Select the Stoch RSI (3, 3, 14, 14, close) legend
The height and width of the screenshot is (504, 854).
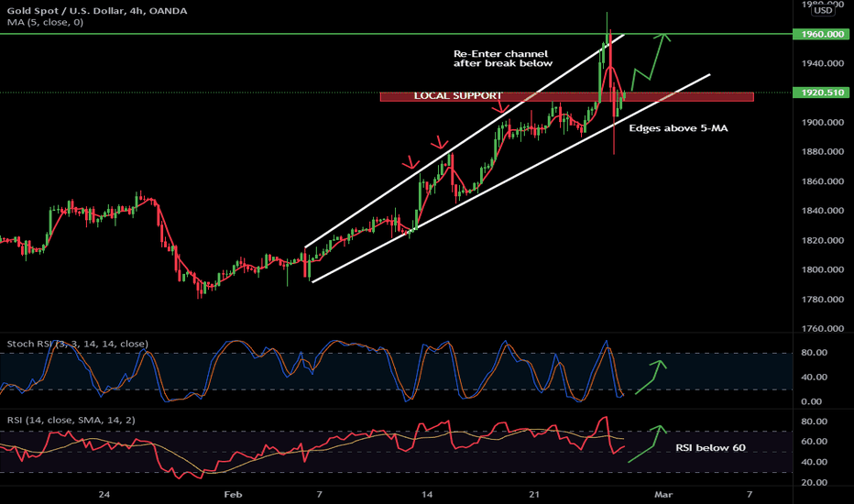77,344
